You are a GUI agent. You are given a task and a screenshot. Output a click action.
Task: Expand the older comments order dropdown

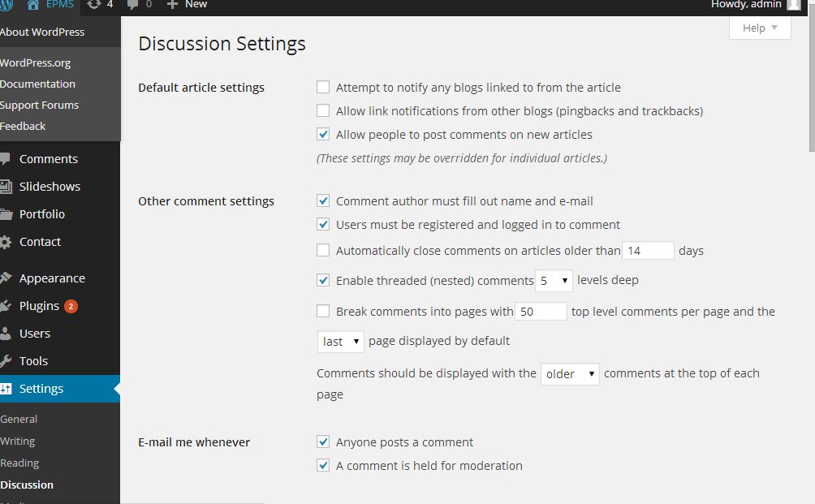pyautogui.click(x=570, y=374)
